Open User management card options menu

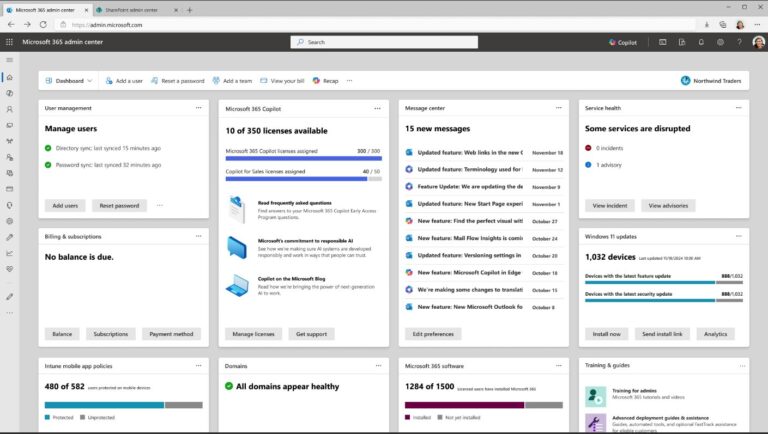[x=198, y=108]
